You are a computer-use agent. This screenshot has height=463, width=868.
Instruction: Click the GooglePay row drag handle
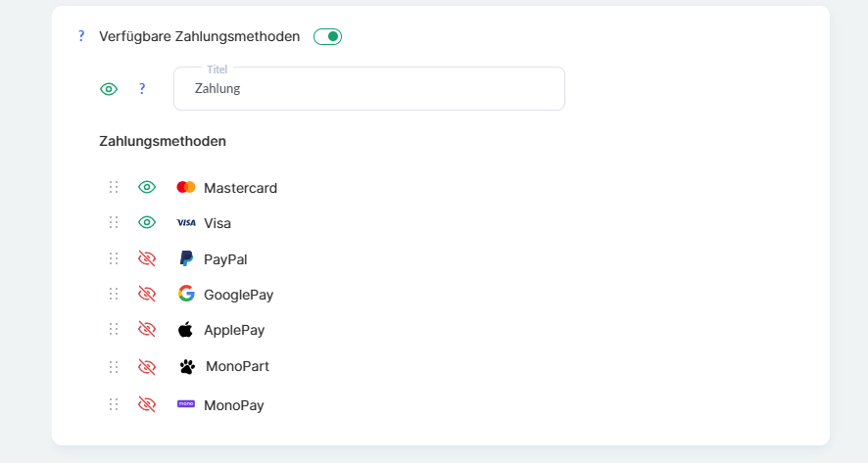click(x=114, y=294)
